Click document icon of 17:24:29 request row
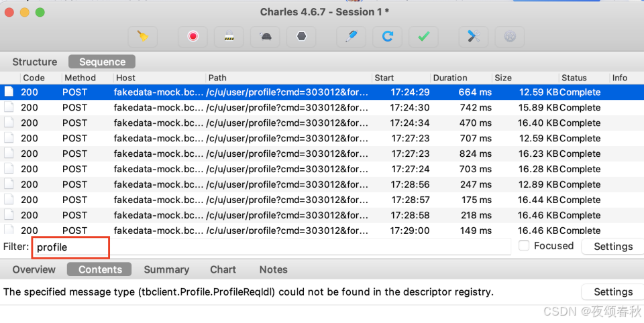644x323 pixels. pos(9,92)
